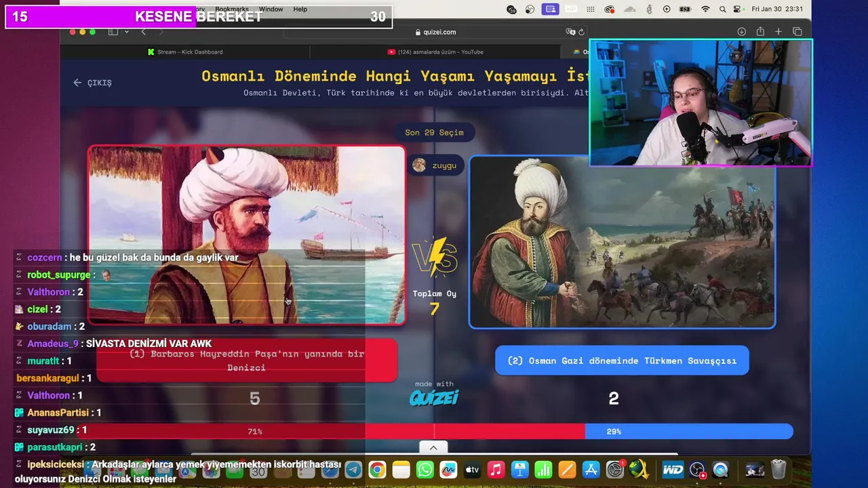The height and width of the screenshot is (488, 868).
Task: Vote for Osman Gazi Türkmen Savaşçısı option
Action: click(622, 361)
